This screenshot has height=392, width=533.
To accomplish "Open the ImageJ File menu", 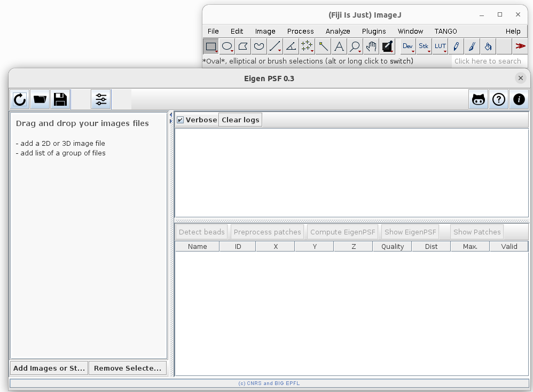I will [213, 32].
